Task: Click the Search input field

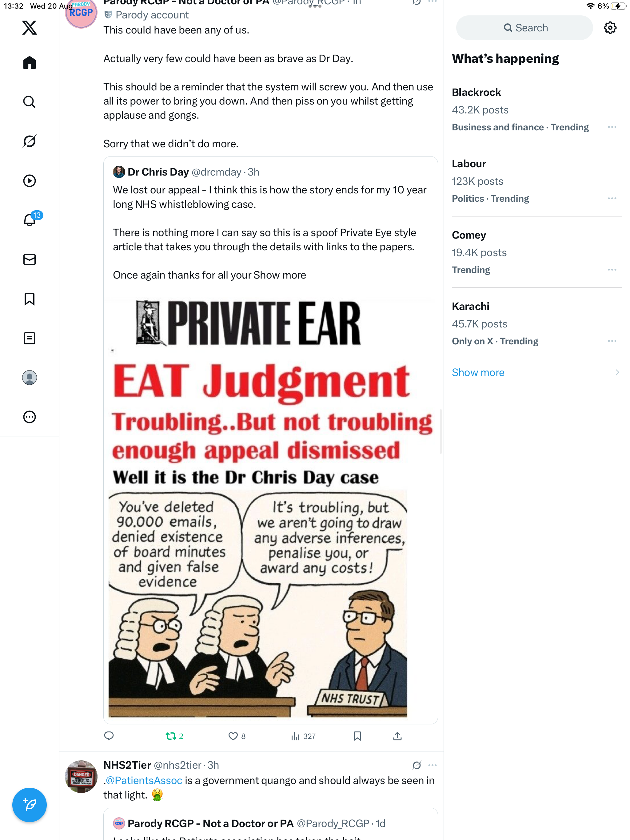Action: click(524, 28)
